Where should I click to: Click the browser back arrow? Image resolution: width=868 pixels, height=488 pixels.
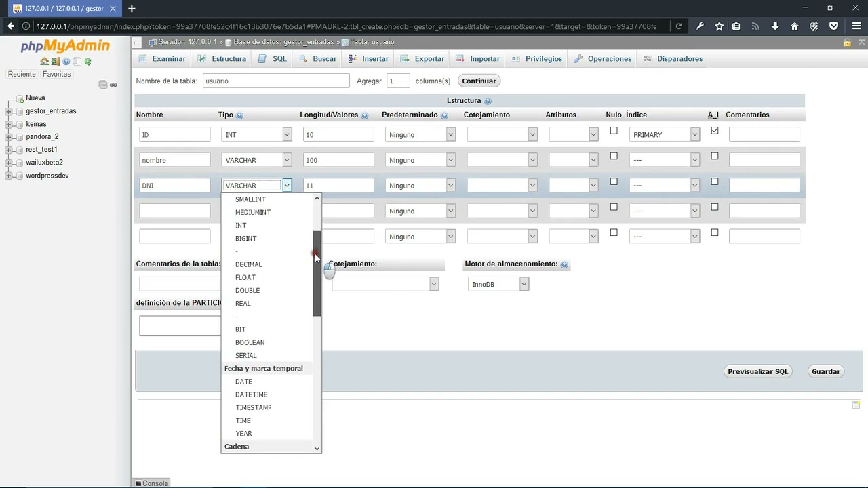click(x=11, y=26)
